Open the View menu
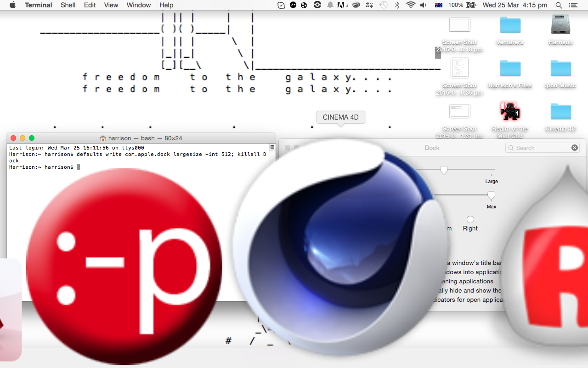588x368 pixels. 111,5
